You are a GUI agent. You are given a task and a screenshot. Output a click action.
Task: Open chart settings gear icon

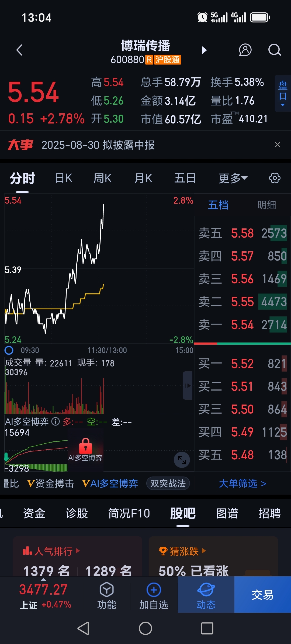pos(275,178)
